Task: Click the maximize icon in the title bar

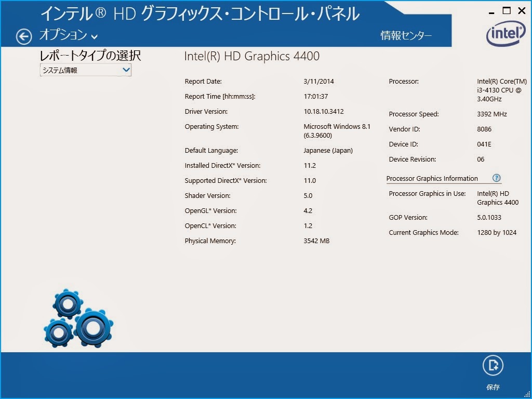Action: click(x=506, y=10)
